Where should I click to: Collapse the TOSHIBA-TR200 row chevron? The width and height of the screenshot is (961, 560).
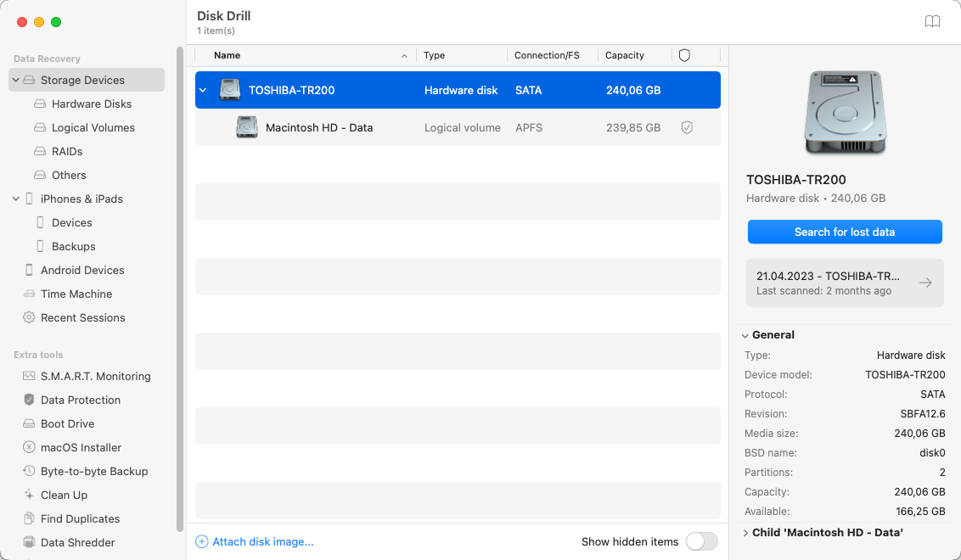pyautogui.click(x=203, y=90)
